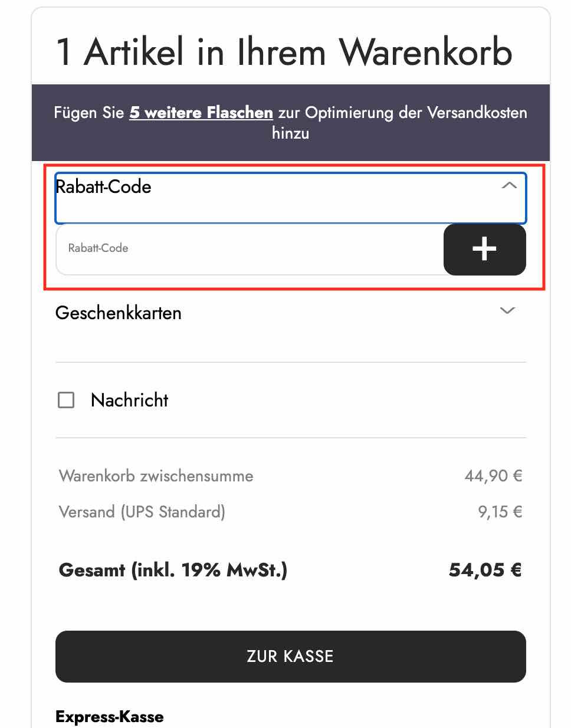Click the plus icon to apply discount code
571x728 pixels.
(484, 249)
